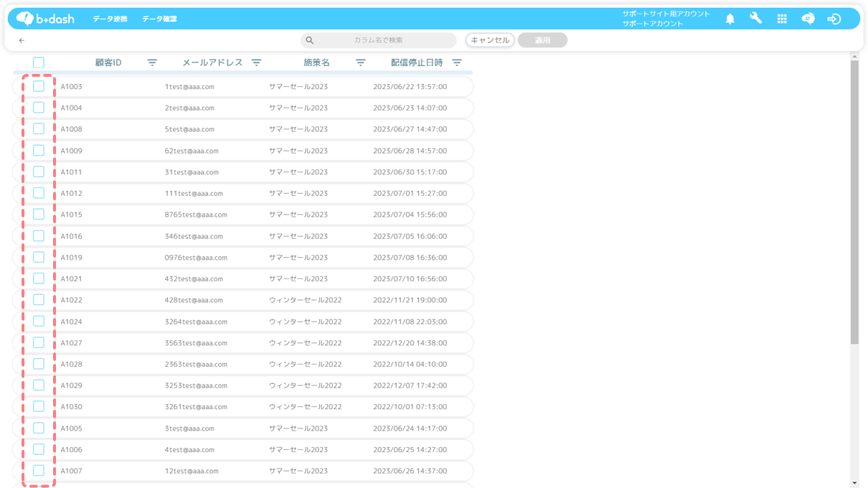Click the scrollbar down arrow
Viewport: 868px width, 488px height.
[x=854, y=483]
